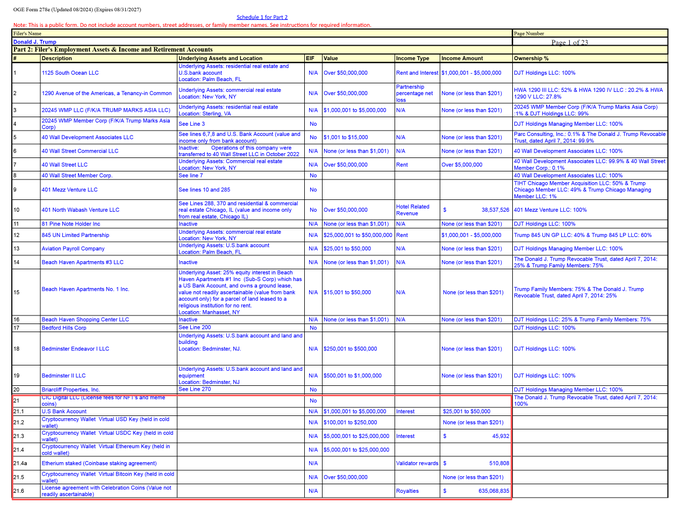The height and width of the screenshot is (510, 680).
Task: Click the income amount 45,932
Action: [x=500, y=436]
